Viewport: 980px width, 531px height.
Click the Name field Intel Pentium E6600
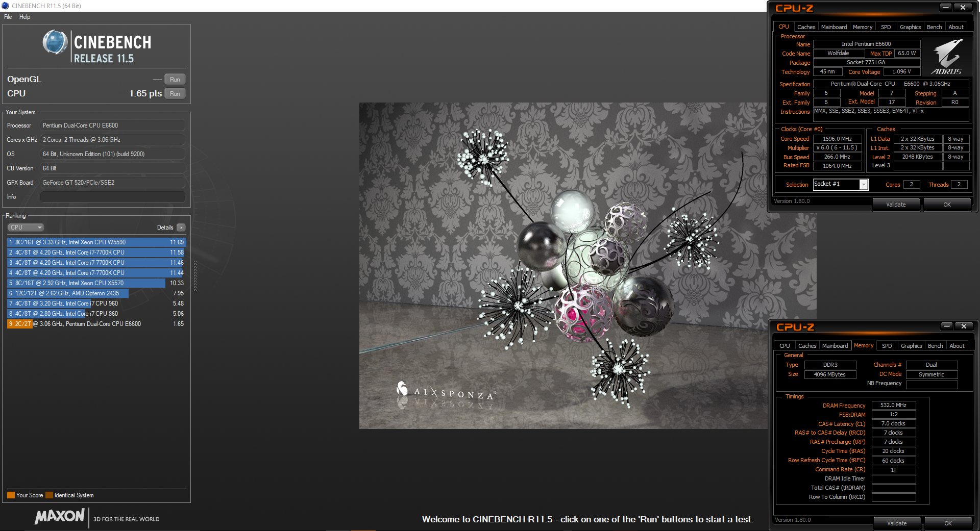866,44
